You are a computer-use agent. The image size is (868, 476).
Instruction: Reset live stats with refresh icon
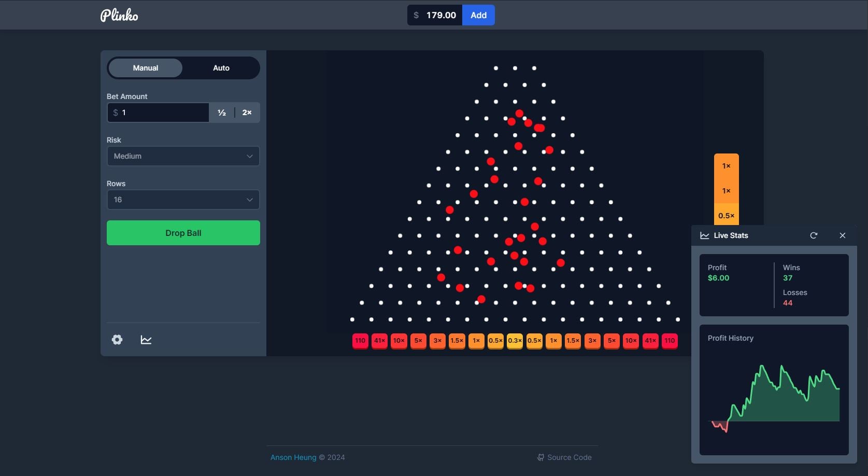814,235
